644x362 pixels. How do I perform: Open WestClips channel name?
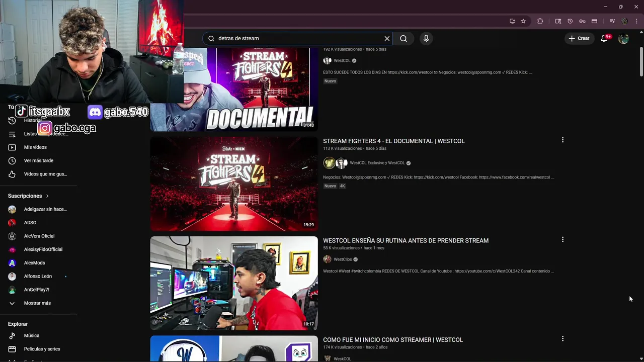(x=343, y=259)
